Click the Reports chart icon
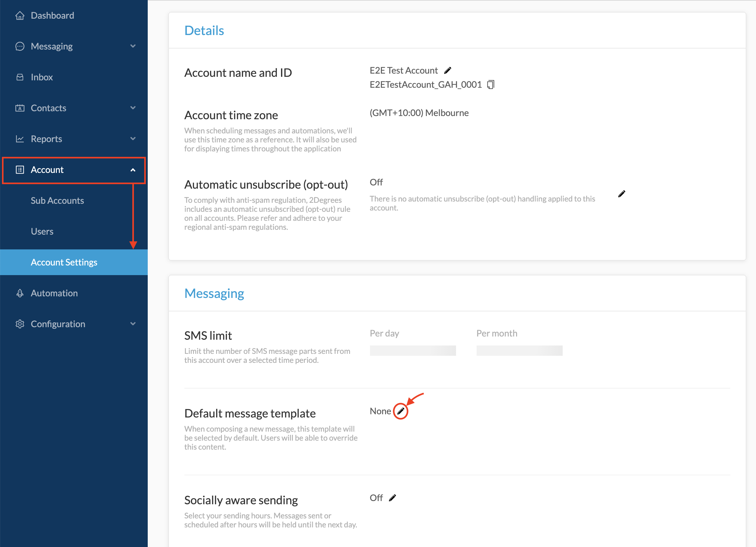Viewport: 756px width, 547px height. [x=20, y=139]
